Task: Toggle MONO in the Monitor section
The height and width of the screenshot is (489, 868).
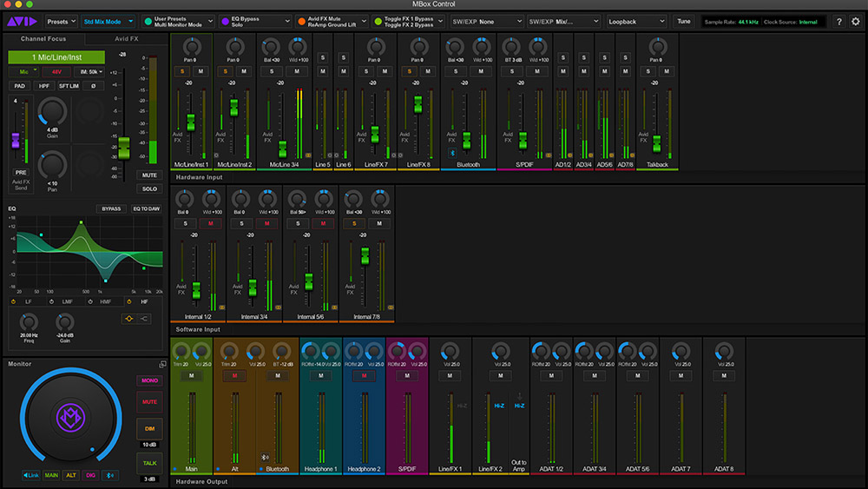Action: (x=149, y=380)
